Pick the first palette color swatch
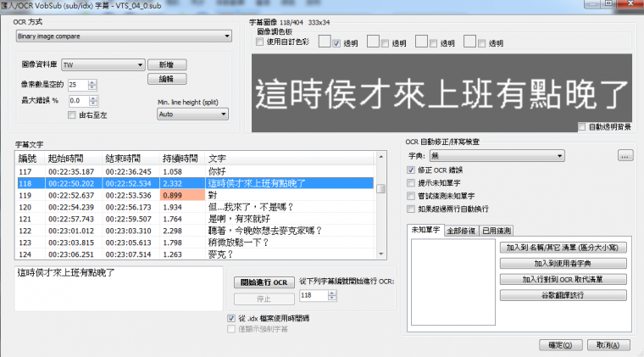 pos(325,41)
